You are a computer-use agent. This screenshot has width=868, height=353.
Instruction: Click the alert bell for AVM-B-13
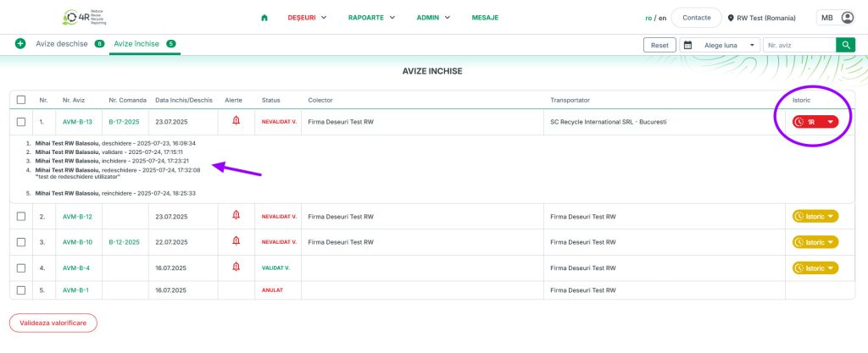(236, 121)
